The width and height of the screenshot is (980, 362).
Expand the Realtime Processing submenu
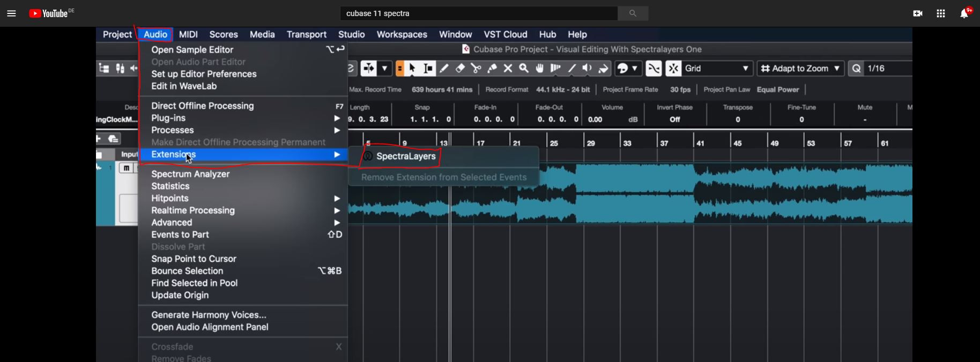pos(243,210)
